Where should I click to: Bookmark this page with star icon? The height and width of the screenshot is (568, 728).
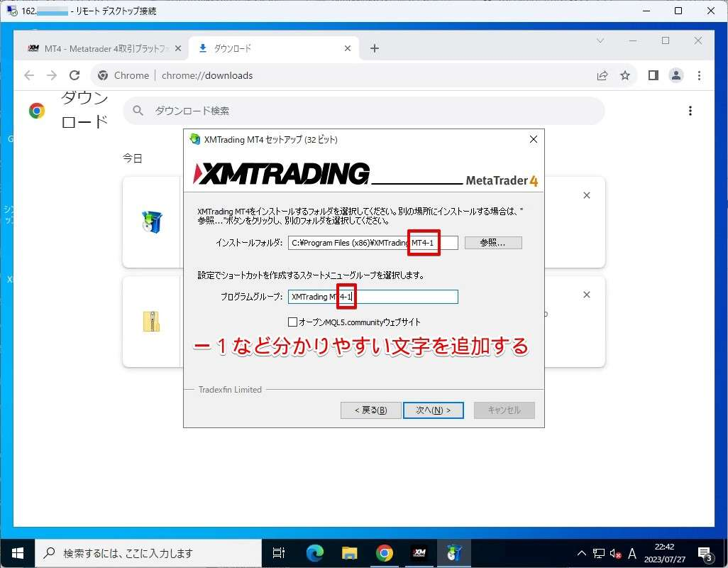(625, 75)
